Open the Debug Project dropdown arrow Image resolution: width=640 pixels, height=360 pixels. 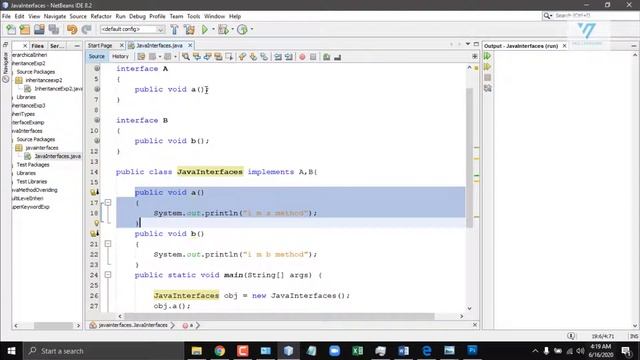(232, 29)
